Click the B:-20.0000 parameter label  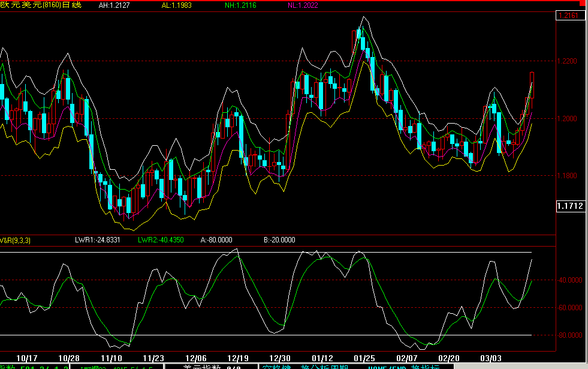pyautogui.click(x=279, y=240)
